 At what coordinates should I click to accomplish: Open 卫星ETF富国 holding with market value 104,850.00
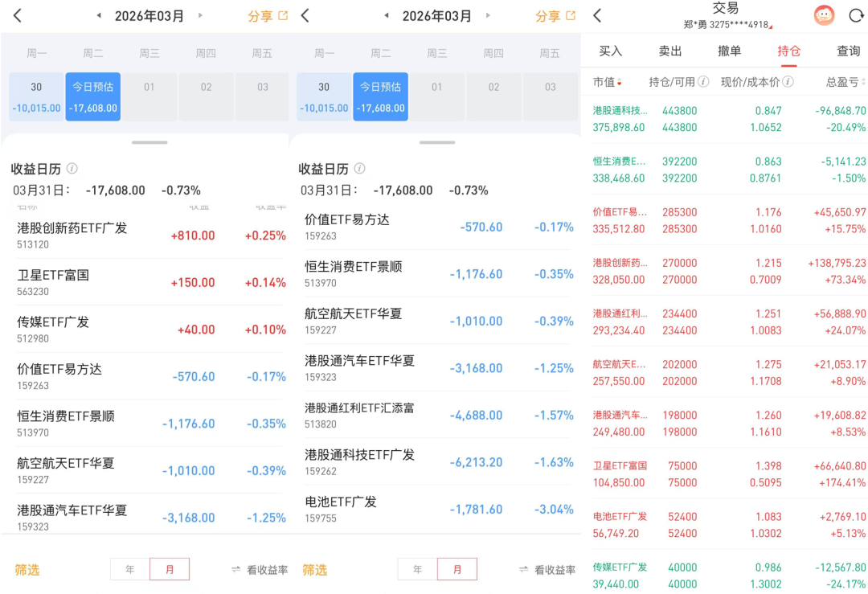pyautogui.click(x=728, y=474)
